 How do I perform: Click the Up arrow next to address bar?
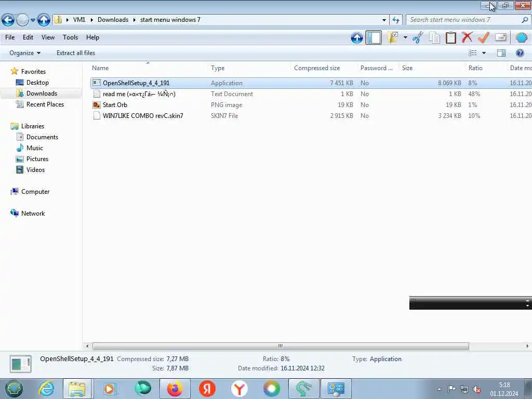44,20
